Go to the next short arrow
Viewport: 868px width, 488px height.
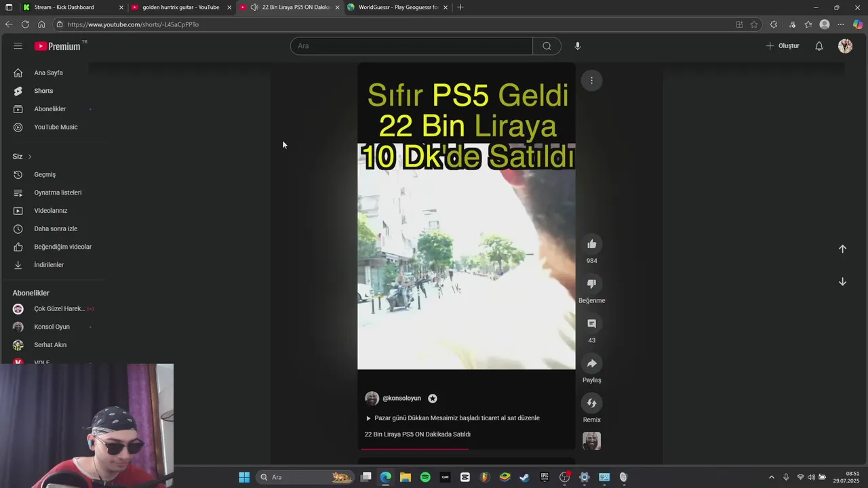click(x=842, y=282)
